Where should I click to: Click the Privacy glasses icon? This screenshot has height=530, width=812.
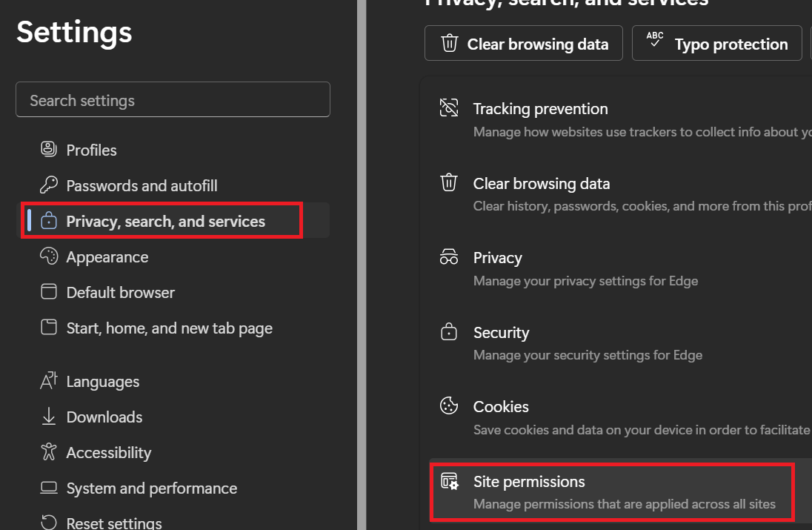click(449, 258)
